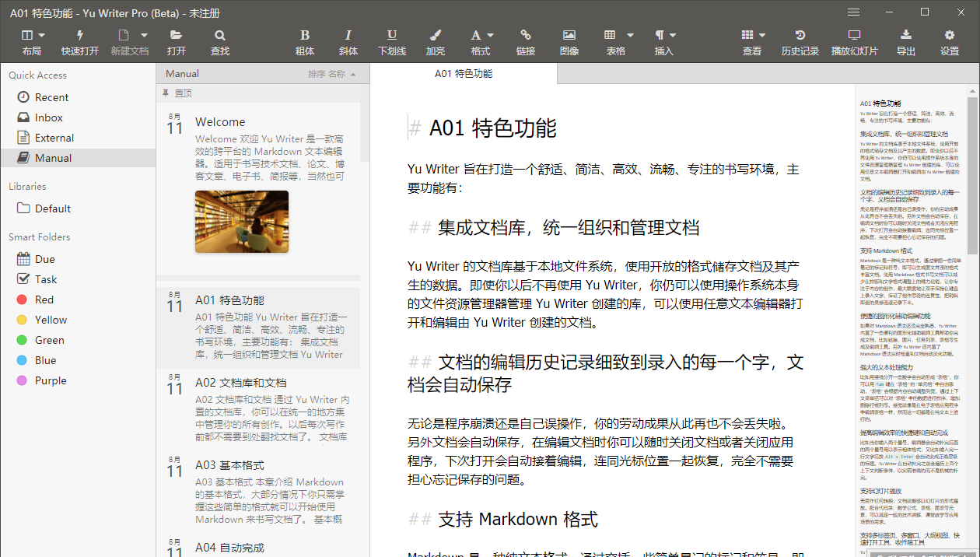Open the A02 文档库和文档 entry
This screenshot has height=557, width=980.
259,408
